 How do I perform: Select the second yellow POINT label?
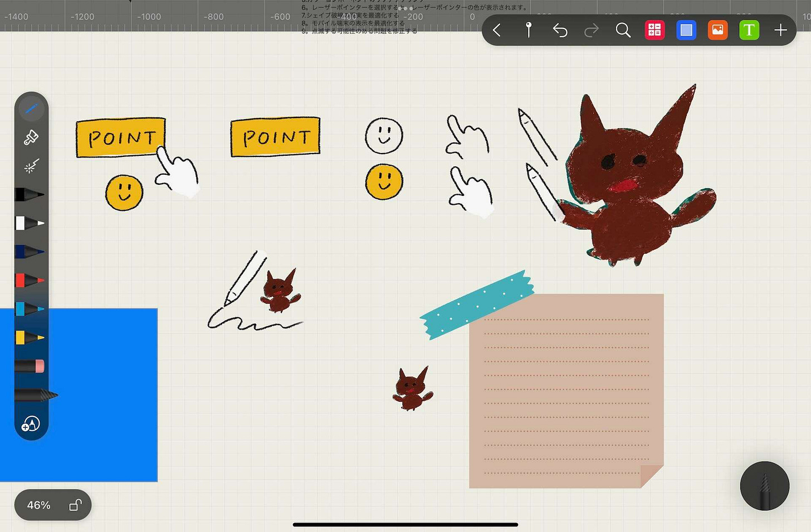tap(276, 137)
